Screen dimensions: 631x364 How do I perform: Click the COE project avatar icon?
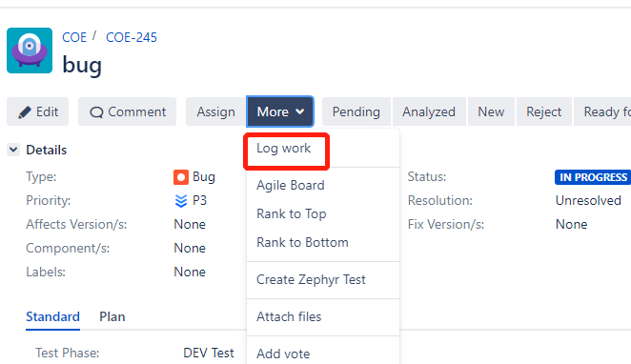click(30, 51)
